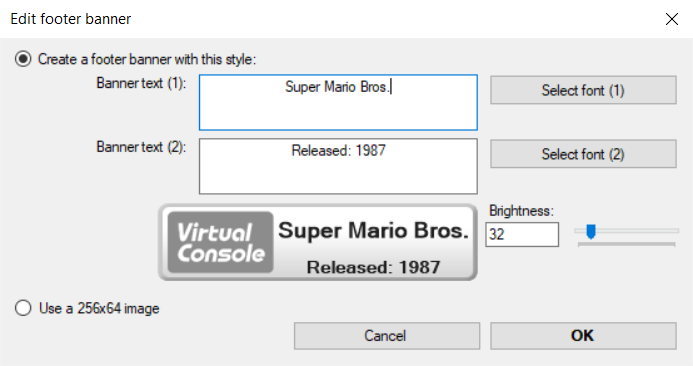
Task: Cancel the footer banner edit
Action: click(x=387, y=336)
